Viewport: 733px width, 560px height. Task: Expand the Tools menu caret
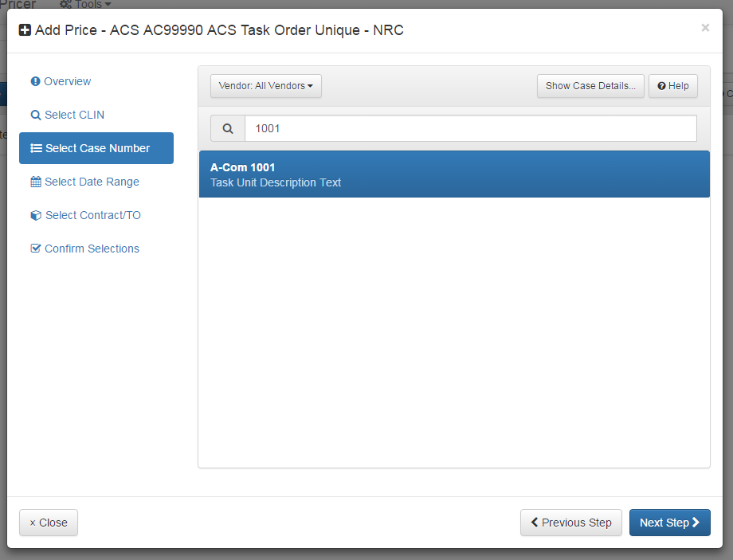pos(106,4)
